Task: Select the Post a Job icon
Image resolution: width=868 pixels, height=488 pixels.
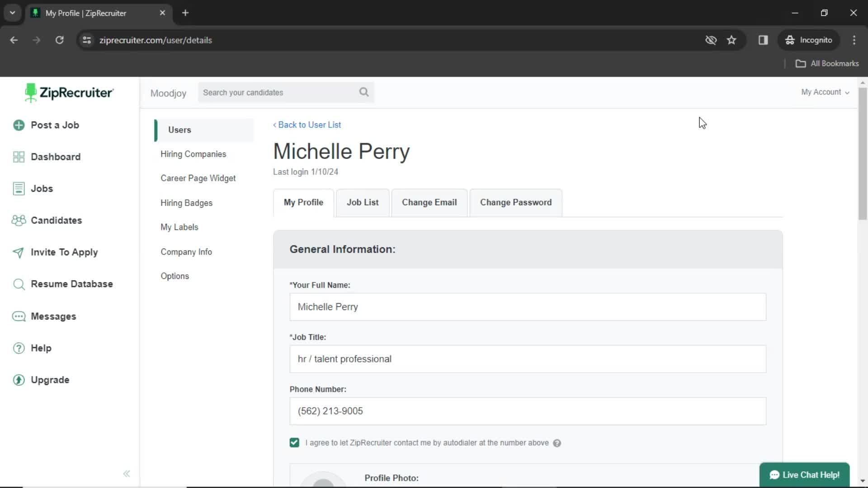Action: pos(19,125)
